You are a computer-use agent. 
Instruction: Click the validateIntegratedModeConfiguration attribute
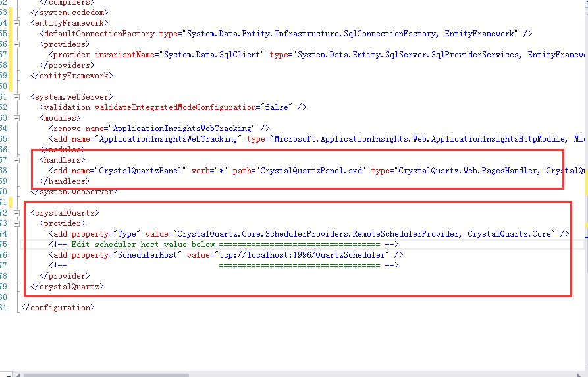click(175, 108)
